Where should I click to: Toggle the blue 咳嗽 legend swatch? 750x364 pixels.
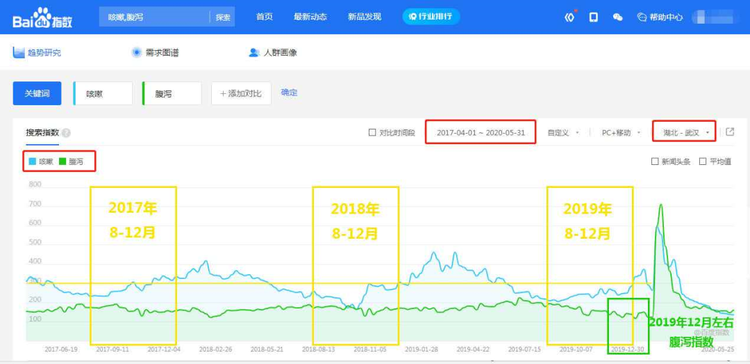[x=32, y=162]
